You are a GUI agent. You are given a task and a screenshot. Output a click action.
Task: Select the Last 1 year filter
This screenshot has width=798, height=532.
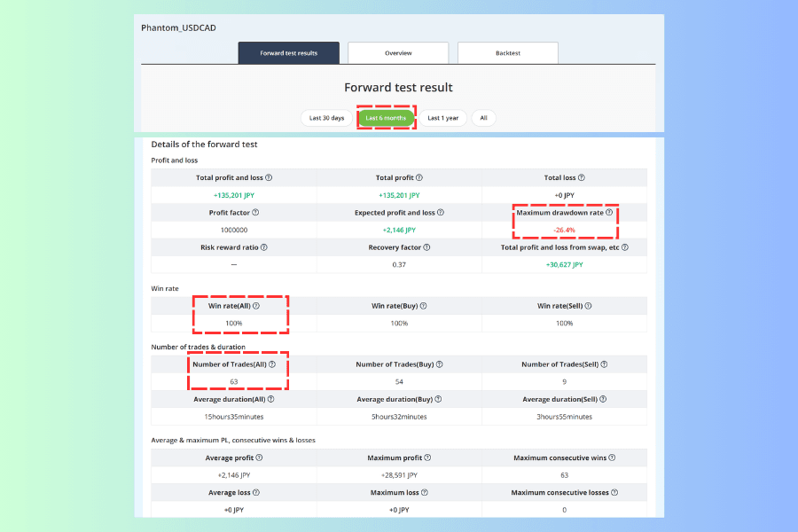[x=442, y=118]
